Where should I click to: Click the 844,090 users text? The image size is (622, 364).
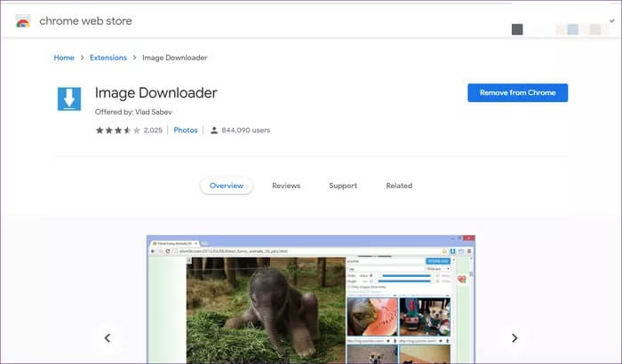[246, 130]
